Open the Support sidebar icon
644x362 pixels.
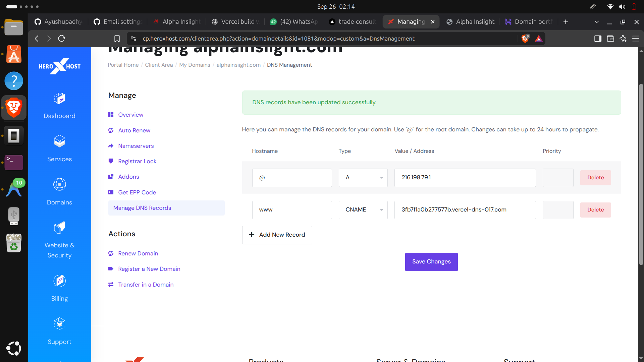(59, 324)
